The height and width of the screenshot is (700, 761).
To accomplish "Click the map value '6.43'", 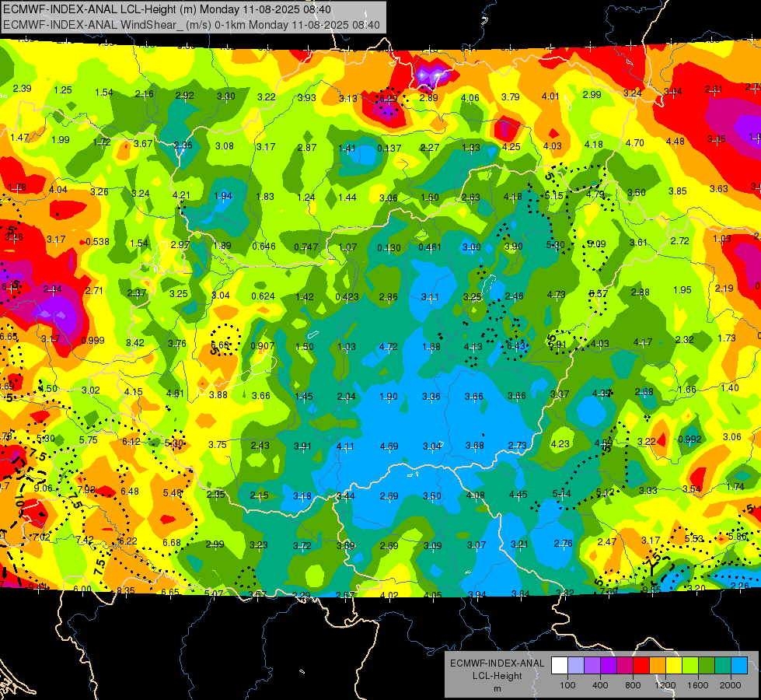I will (516, 345).
